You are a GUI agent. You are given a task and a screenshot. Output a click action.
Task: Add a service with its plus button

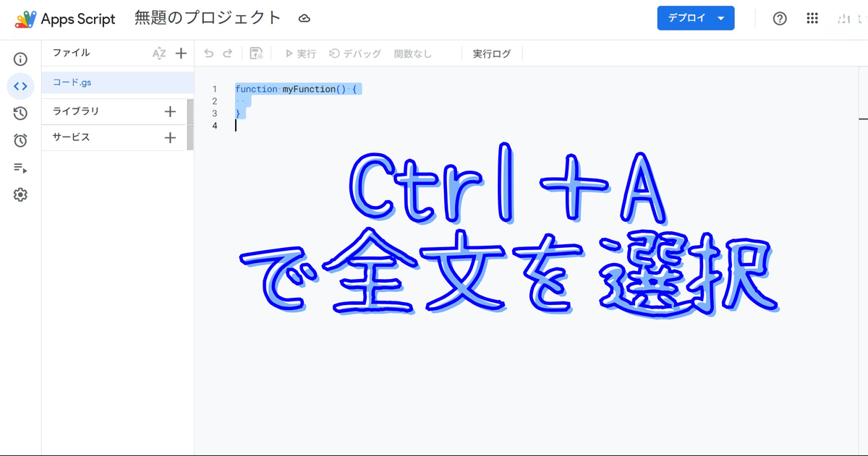pos(170,137)
